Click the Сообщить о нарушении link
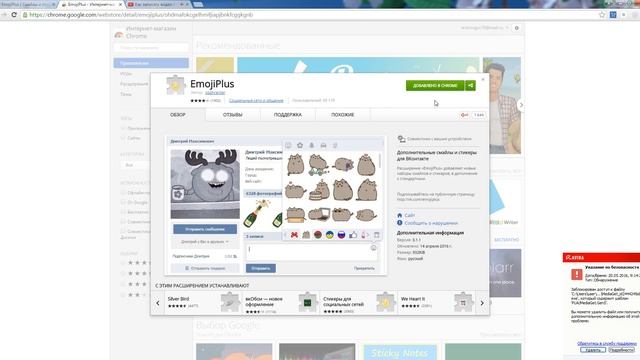The height and width of the screenshot is (360, 640). [431, 223]
